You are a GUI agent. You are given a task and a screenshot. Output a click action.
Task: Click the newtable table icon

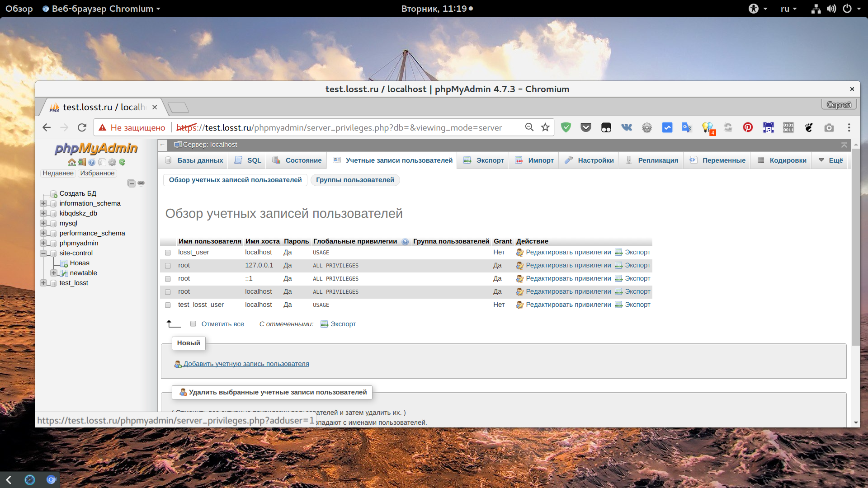tap(64, 273)
